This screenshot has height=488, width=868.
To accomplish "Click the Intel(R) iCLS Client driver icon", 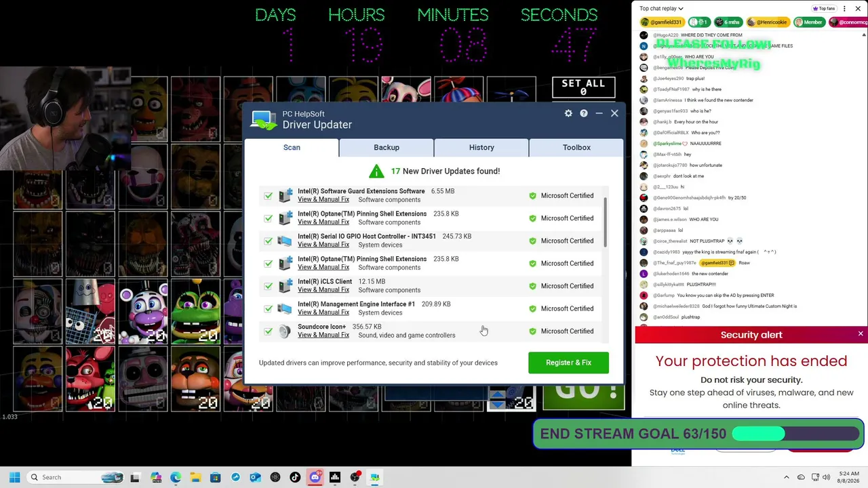I will (x=285, y=286).
